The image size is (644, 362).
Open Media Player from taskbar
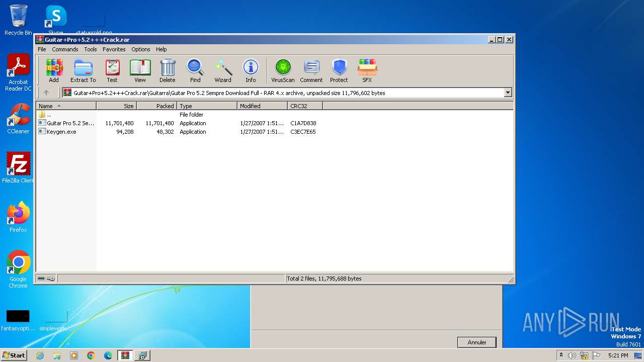click(x=74, y=355)
